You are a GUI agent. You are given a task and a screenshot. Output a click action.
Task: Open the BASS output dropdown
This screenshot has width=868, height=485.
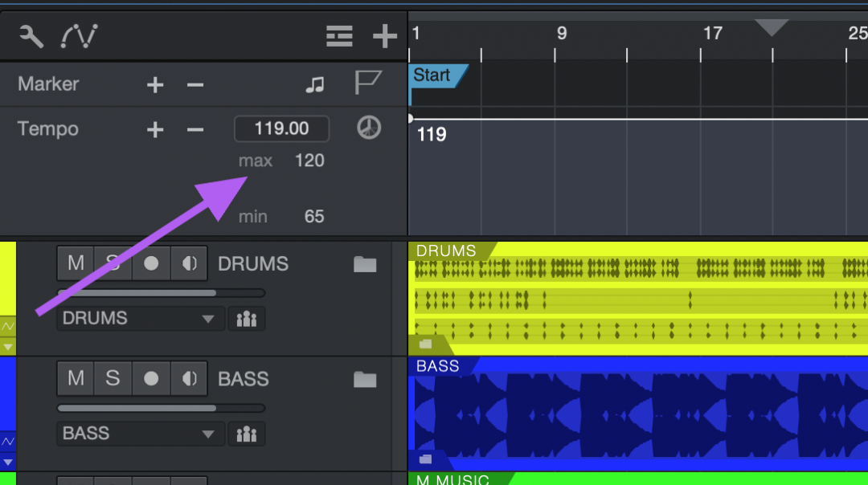[139, 434]
